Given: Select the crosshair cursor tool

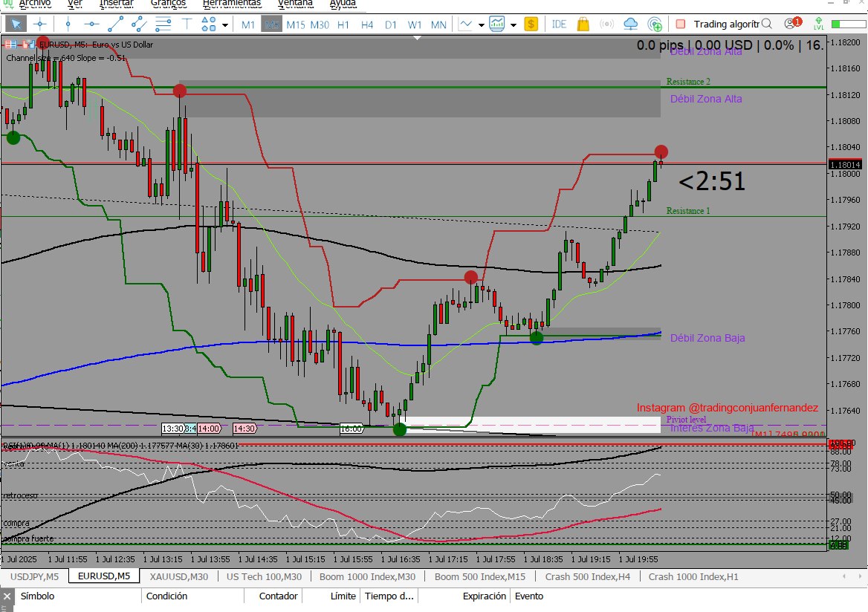Looking at the screenshot, I should 39,25.
